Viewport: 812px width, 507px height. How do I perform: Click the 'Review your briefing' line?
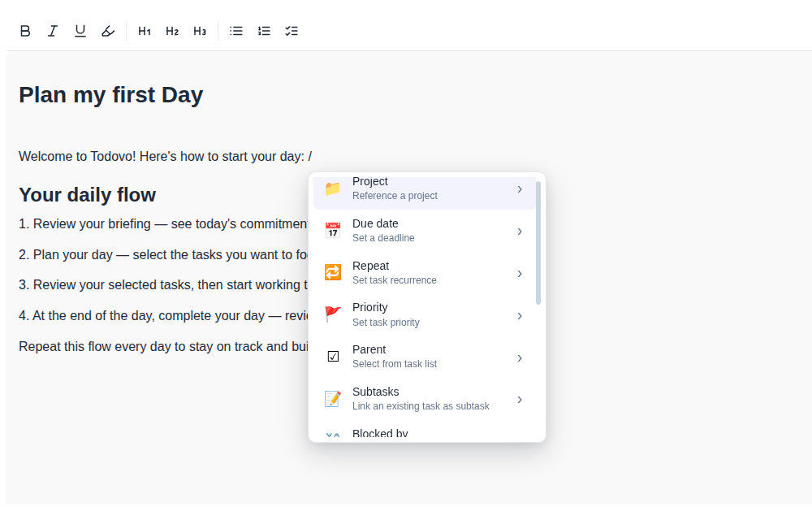pos(163,224)
